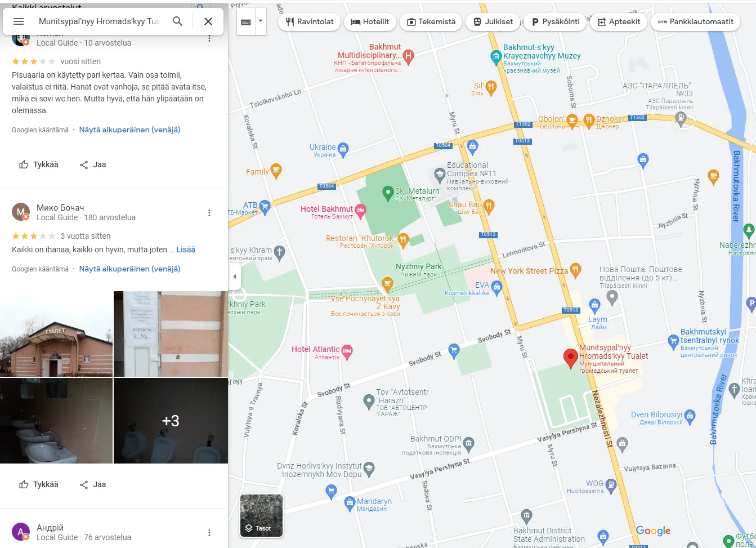Clear search with the X icon
Screen dimensions: 756x548
click(208, 21)
